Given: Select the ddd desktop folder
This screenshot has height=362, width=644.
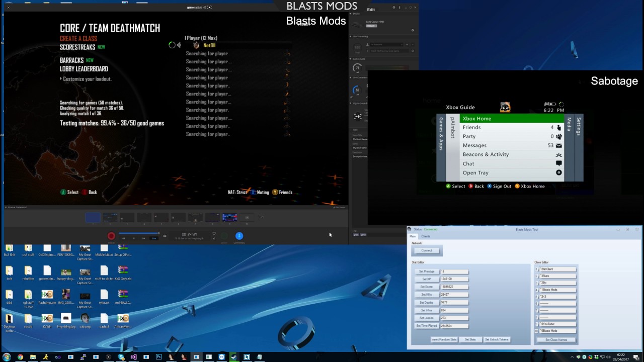Looking at the screenshot, I should click(x=9, y=298).
